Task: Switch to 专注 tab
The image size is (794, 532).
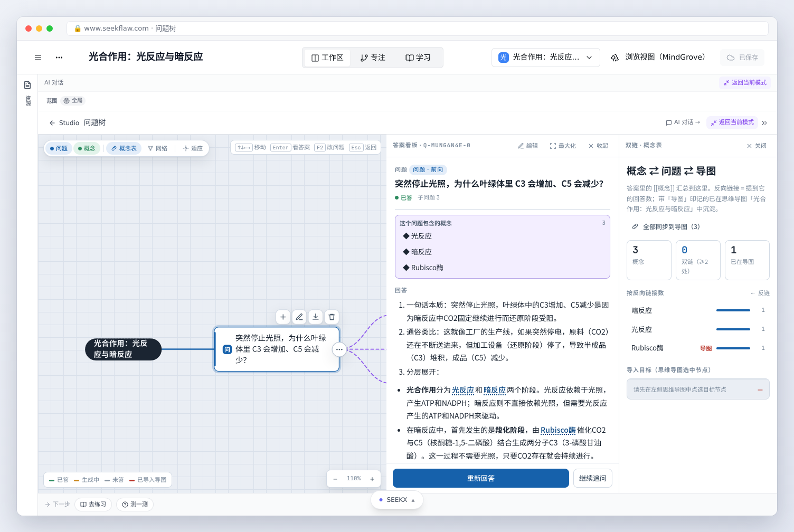Action: pyautogui.click(x=373, y=58)
